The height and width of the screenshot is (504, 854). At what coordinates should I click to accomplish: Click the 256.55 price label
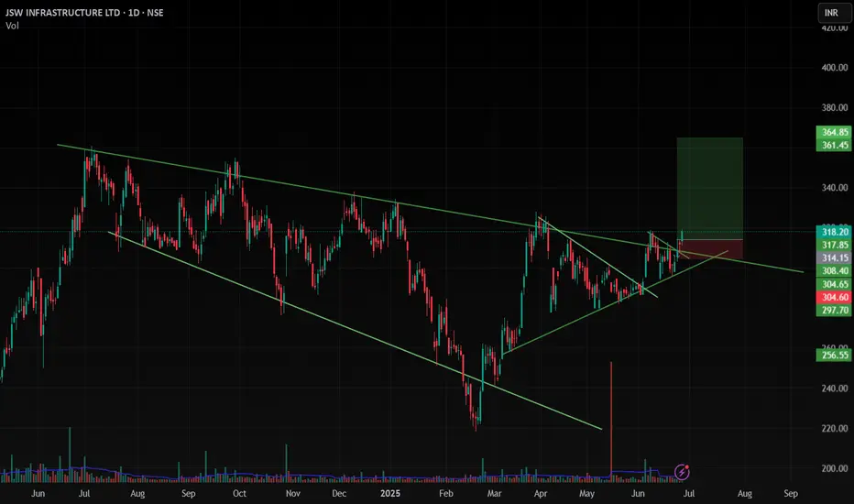click(x=834, y=356)
